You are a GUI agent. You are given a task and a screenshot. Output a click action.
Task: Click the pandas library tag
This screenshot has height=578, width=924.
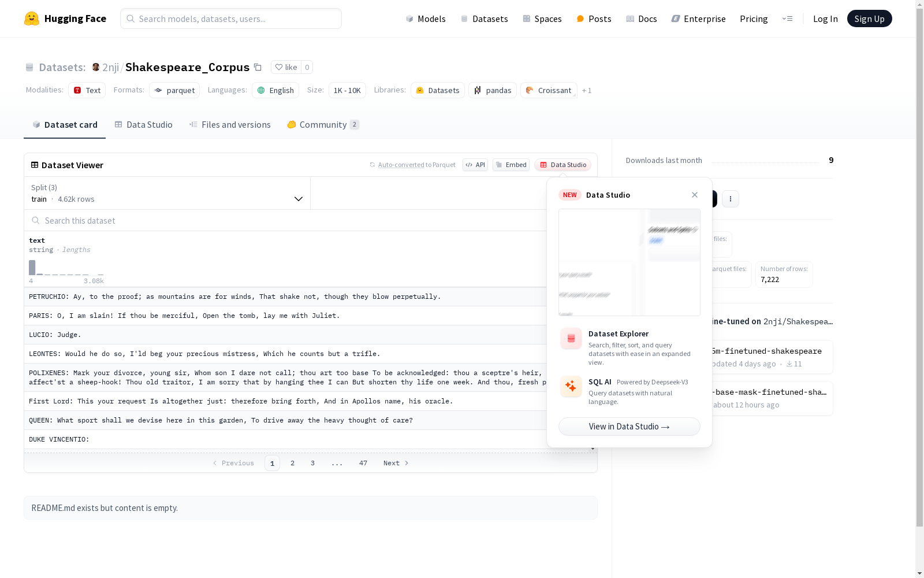tap(493, 90)
